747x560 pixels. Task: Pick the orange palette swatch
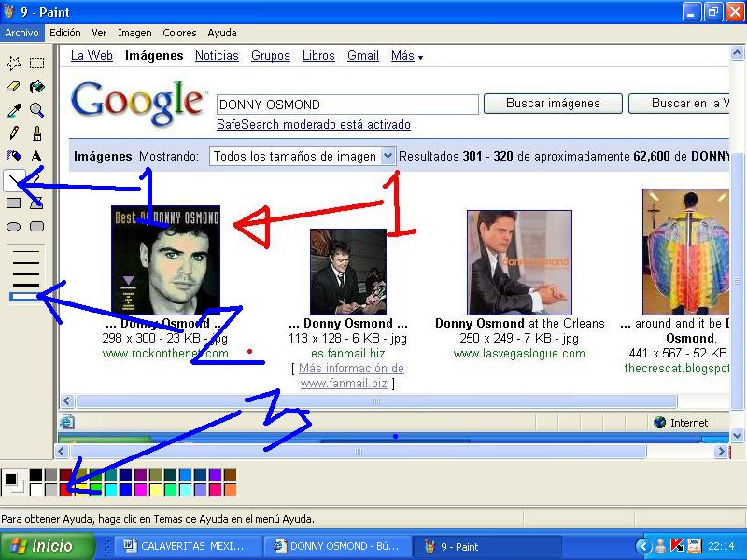click(230, 489)
